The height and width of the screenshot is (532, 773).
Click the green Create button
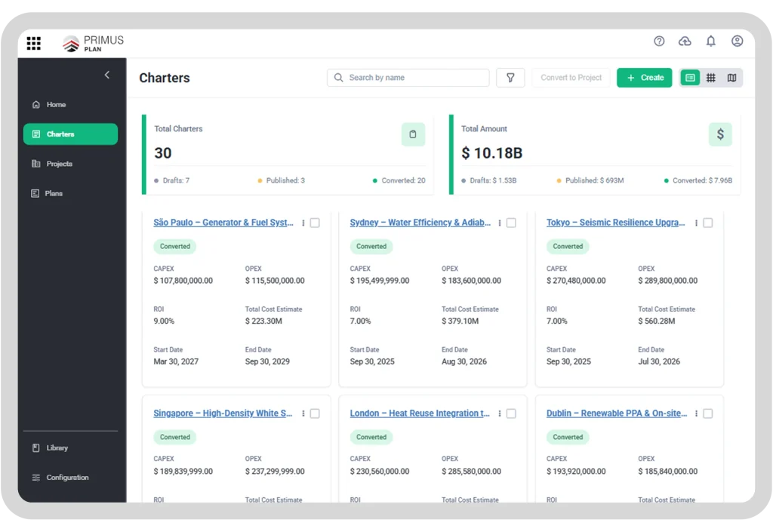tap(645, 78)
